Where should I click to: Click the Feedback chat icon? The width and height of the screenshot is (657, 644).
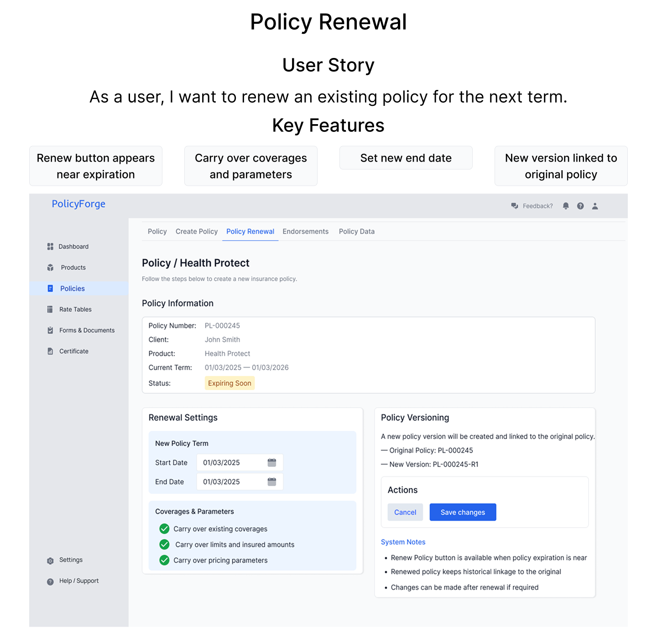pyautogui.click(x=515, y=206)
